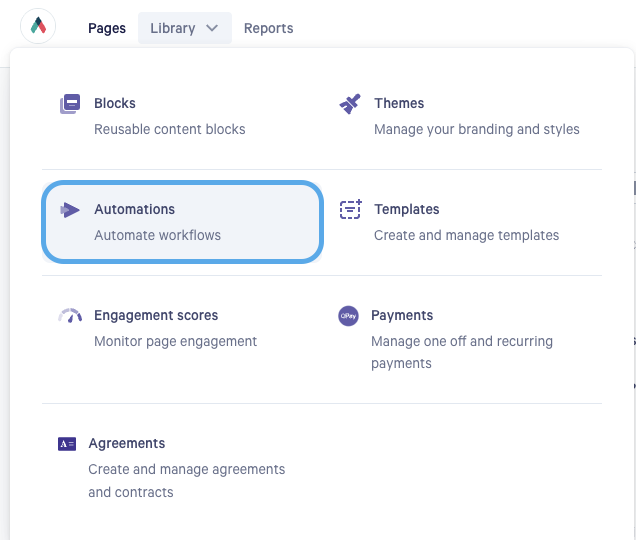Screen dimensions: 636x540
Task: Click the Engagement scores gauge icon
Action: [70, 316]
